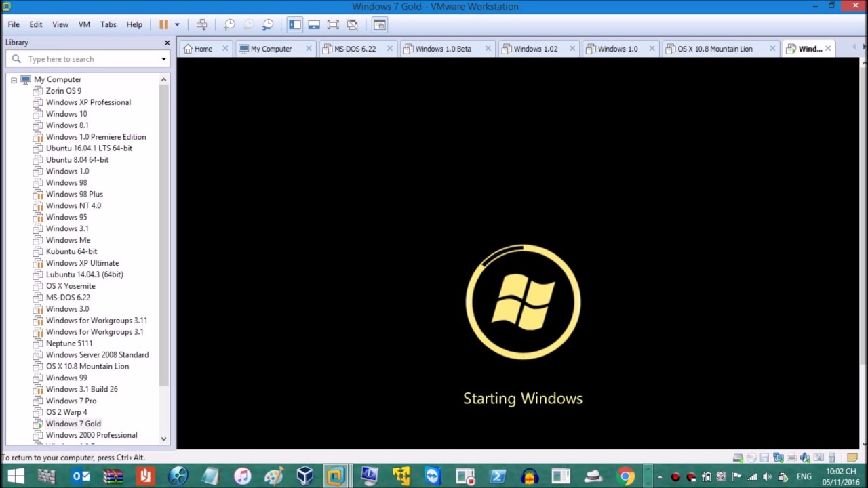This screenshot has width=868, height=488.
Task: Switch to the Windows 1.02 tab
Action: [x=535, y=49]
